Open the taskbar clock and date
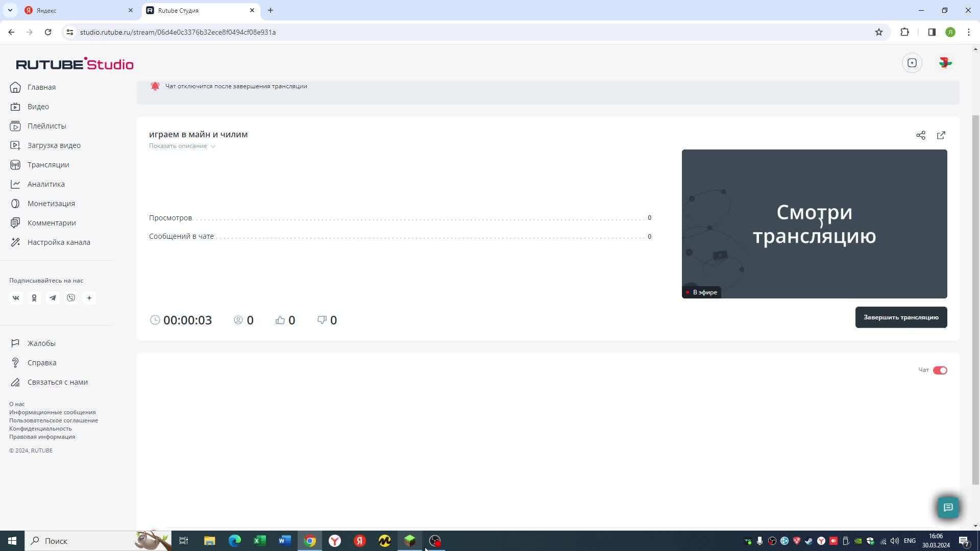This screenshot has width=980, height=551. tap(936, 541)
